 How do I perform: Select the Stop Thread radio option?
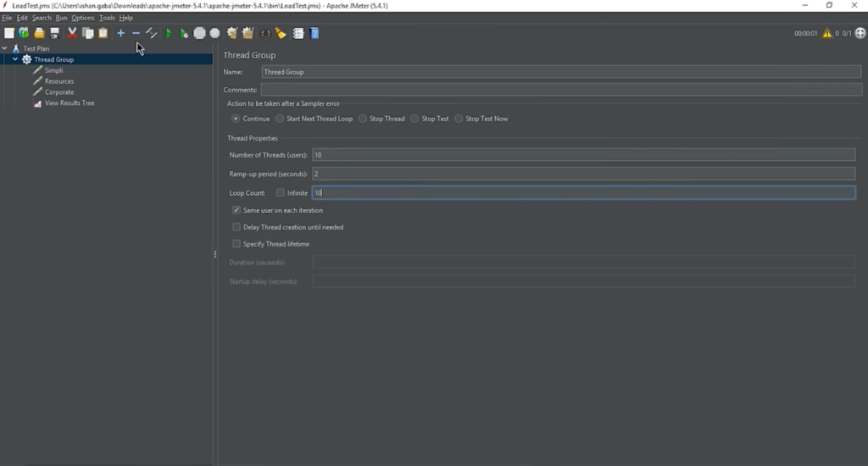(x=363, y=119)
